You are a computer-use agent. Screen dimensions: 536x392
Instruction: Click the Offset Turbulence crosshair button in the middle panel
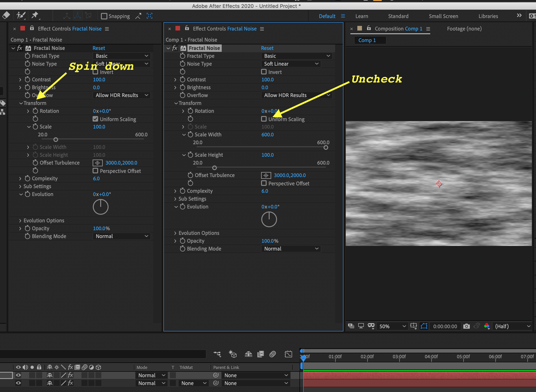pyautogui.click(x=266, y=175)
